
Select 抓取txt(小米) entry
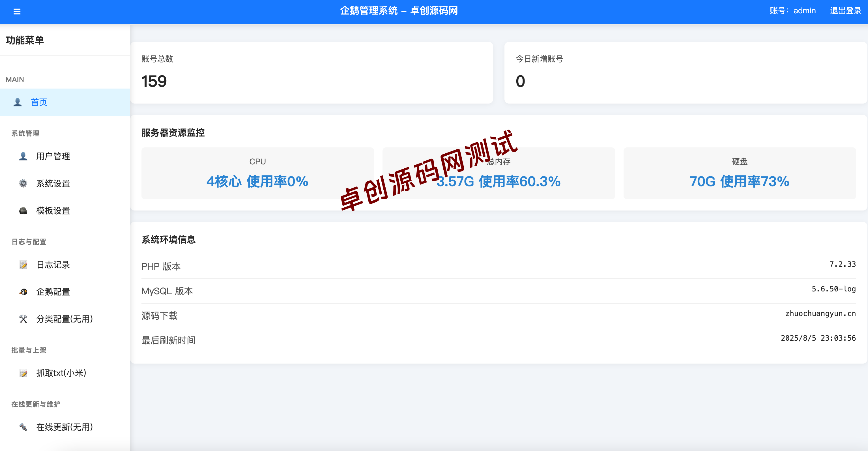[x=65, y=373]
